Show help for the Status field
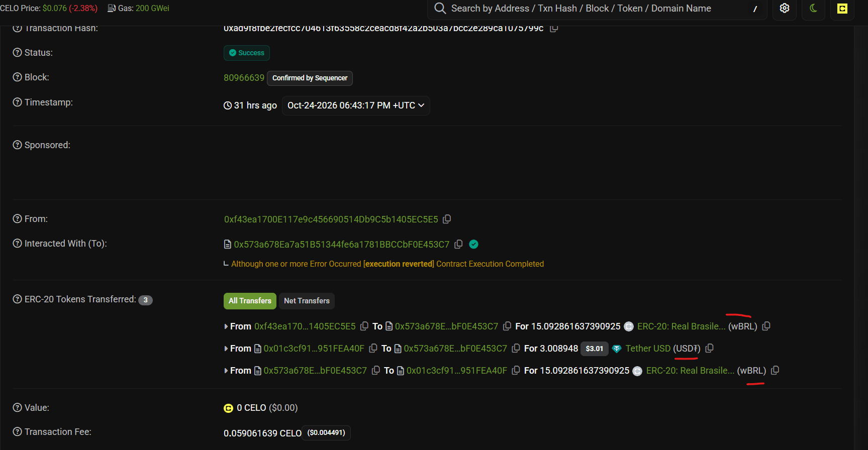The height and width of the screenshot is (450, 868). point(17,52)
